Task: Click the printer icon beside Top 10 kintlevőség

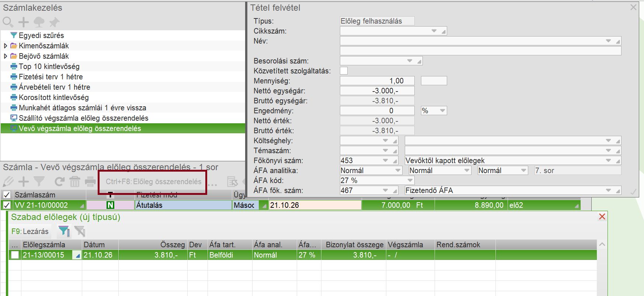Action: point(14,66)
